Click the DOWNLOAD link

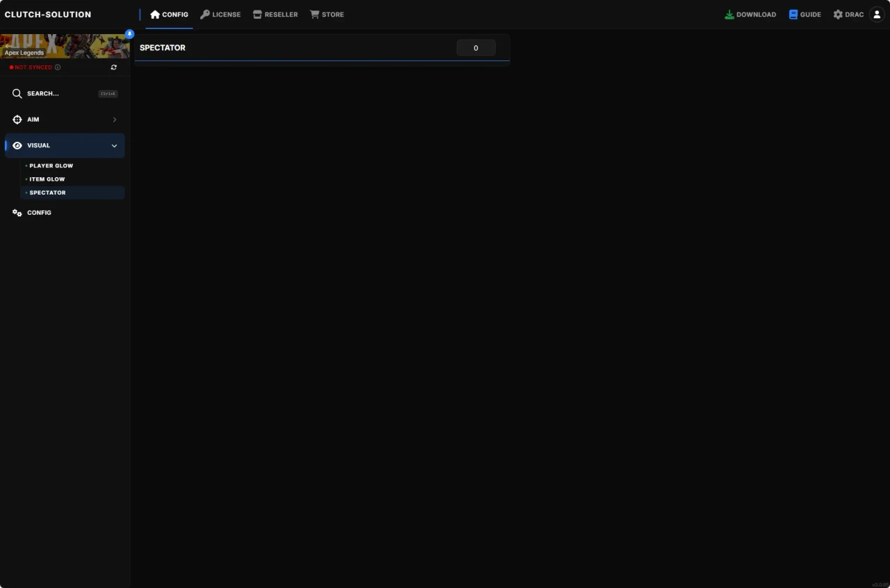click(x=750, y=14)
